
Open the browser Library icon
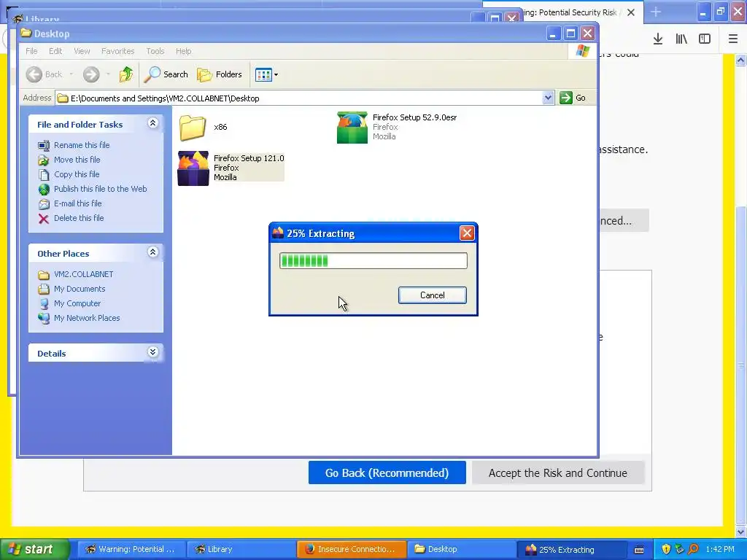click(681, 39)
